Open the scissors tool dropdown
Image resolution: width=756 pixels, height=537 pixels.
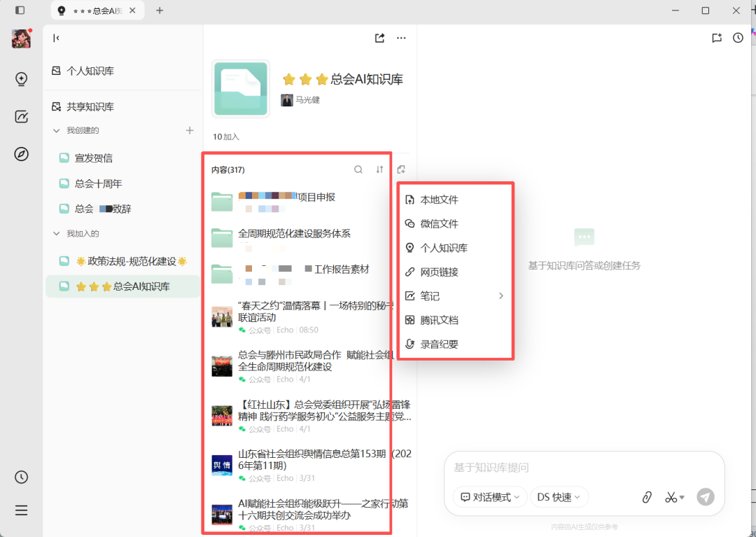[x=675, y=498]
